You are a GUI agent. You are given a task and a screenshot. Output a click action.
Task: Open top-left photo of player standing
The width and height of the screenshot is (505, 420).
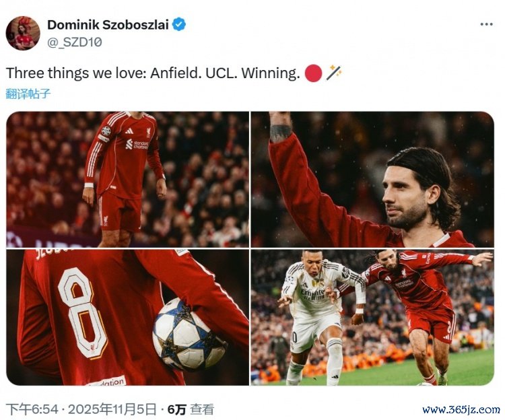(x=127, y=179)
